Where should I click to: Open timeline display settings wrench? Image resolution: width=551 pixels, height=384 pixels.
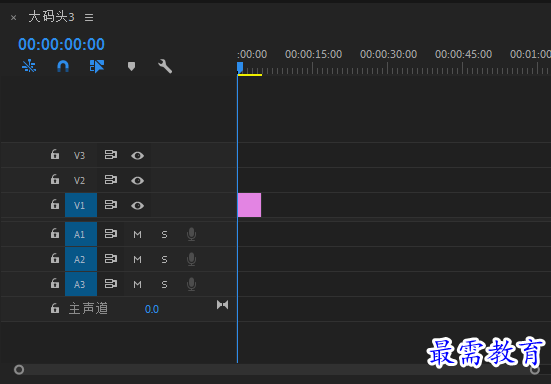click(x=165, y=66)
